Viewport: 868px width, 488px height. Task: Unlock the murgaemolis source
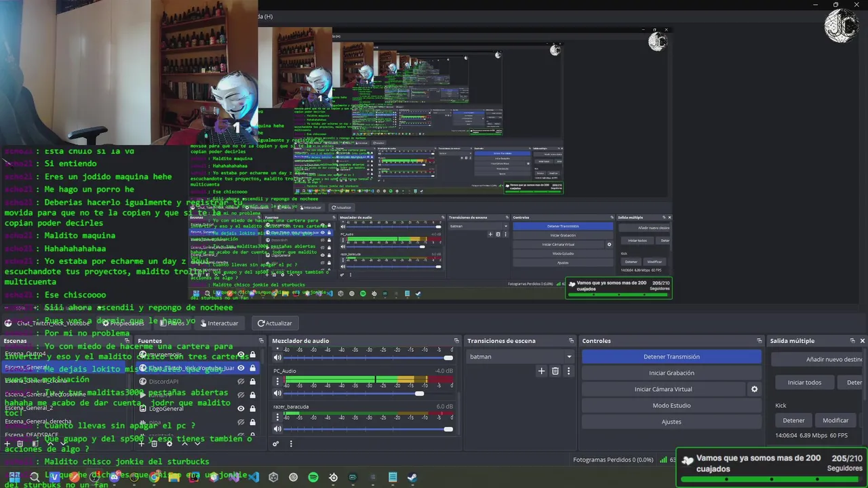tap(252, 354)
